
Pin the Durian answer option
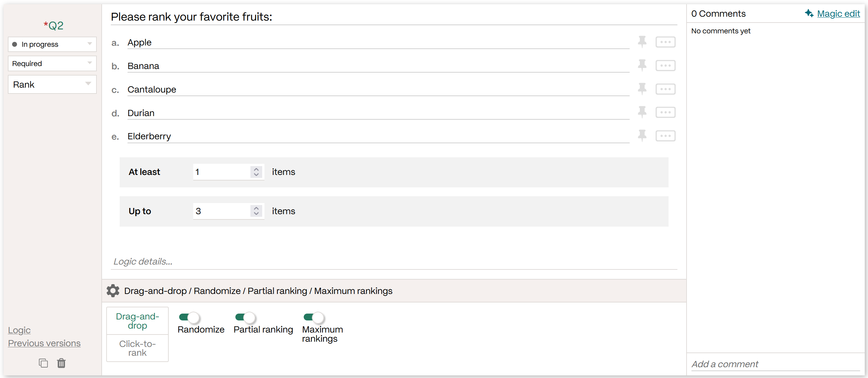642,112
